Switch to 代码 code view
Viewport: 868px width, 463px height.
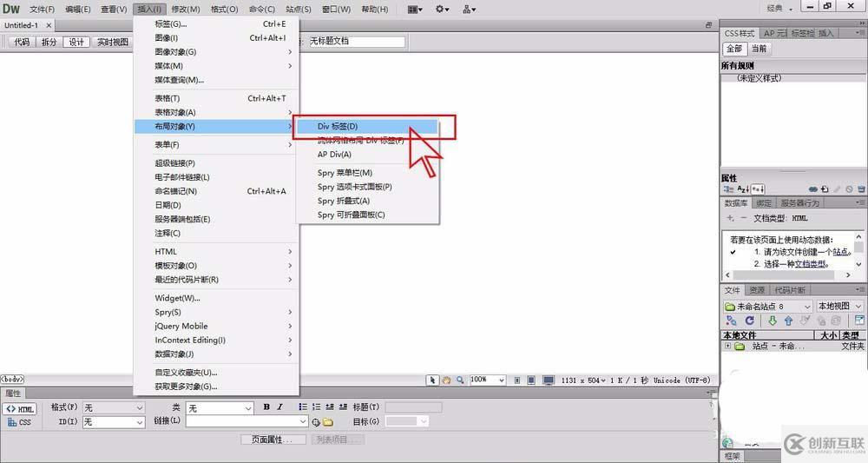click(x=22, y=42)
